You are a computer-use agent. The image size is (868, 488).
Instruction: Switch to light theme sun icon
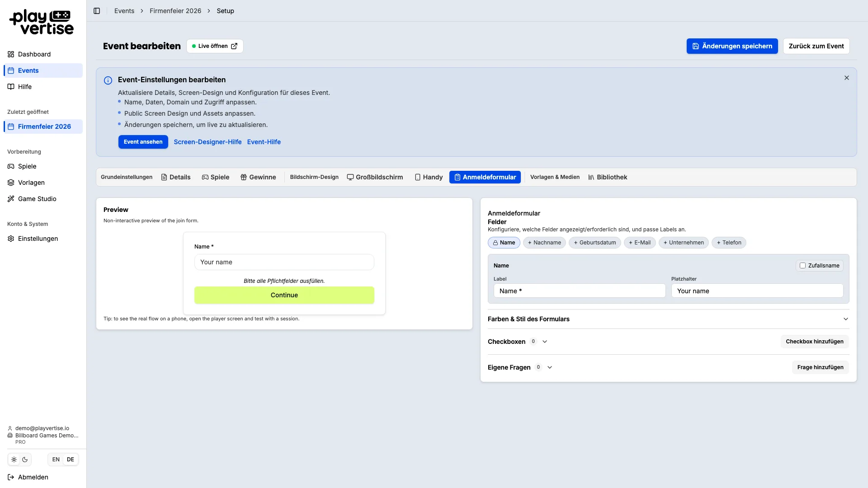(x=14, y=460)
